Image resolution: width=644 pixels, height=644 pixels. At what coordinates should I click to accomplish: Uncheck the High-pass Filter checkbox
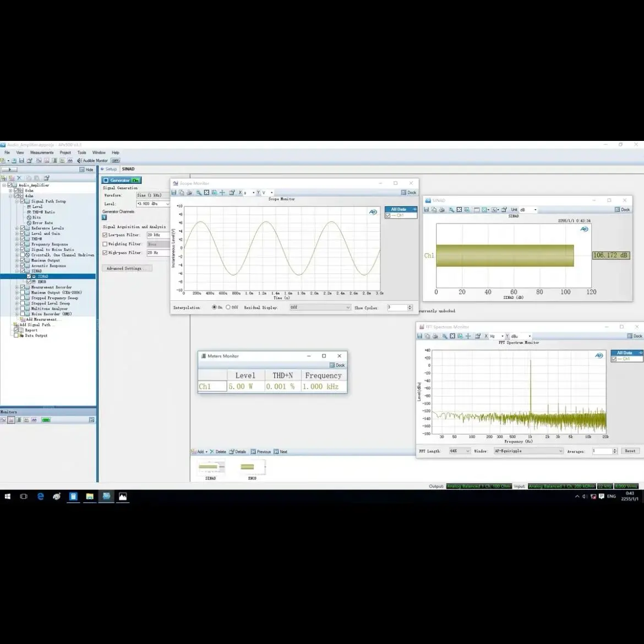click(105, 253)
